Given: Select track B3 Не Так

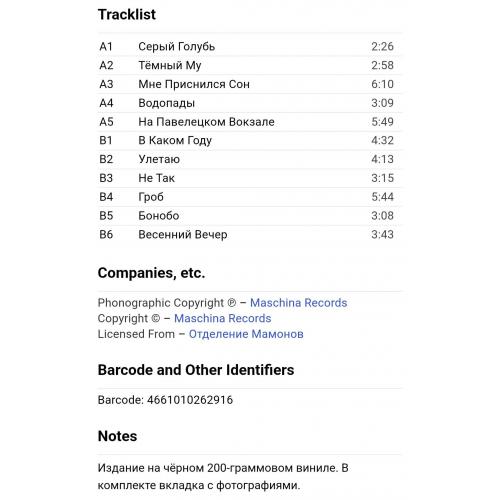Looking at the screenshot, I should 250,178.
